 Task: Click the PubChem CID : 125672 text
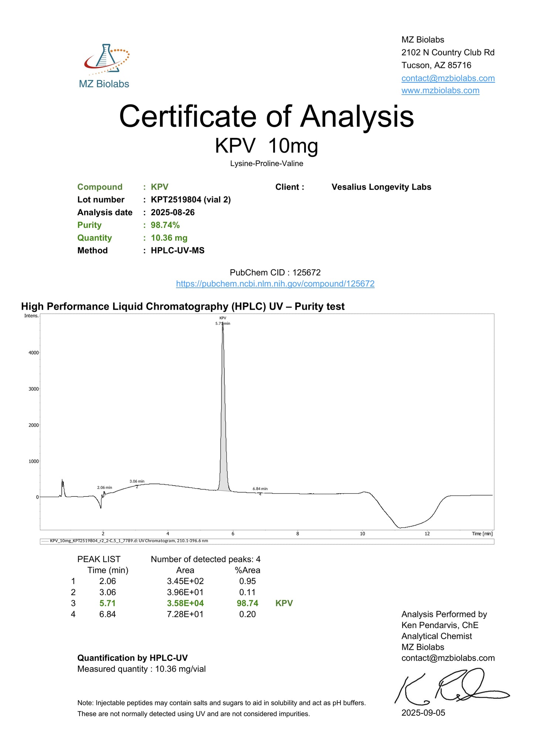(275, 273)
